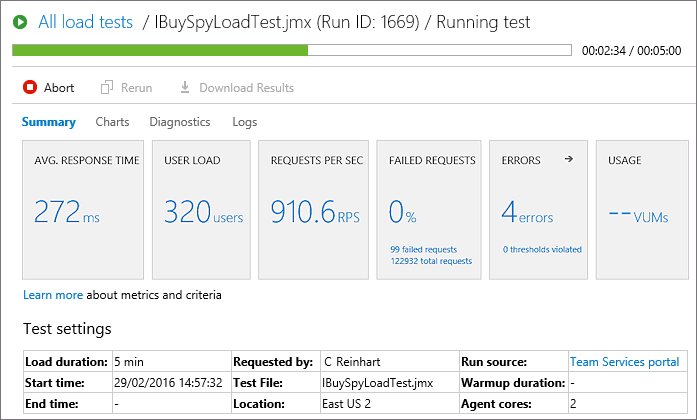This screenshot has width=697, height=420.
Task: Click the AVG. RESPONSE TIME tile heading
Action: pyautogui.click(x=87, y=160)
